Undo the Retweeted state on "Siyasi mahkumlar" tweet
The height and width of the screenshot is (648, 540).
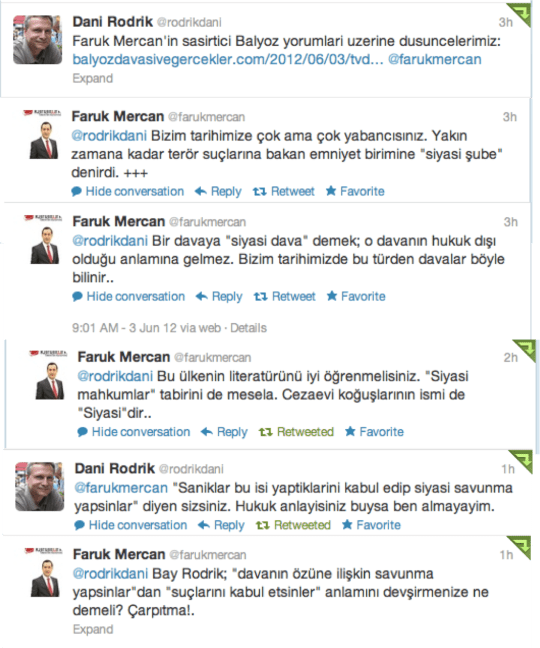(296, 432)
